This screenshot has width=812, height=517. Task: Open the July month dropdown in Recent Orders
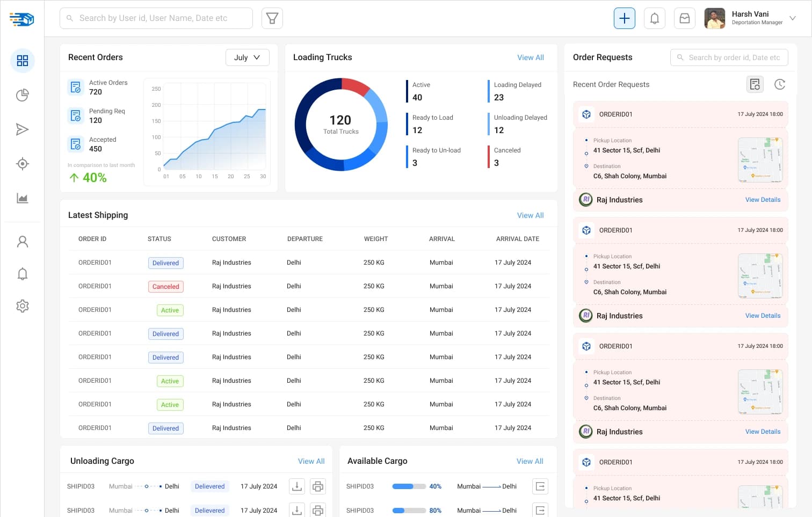click(247, 57)
